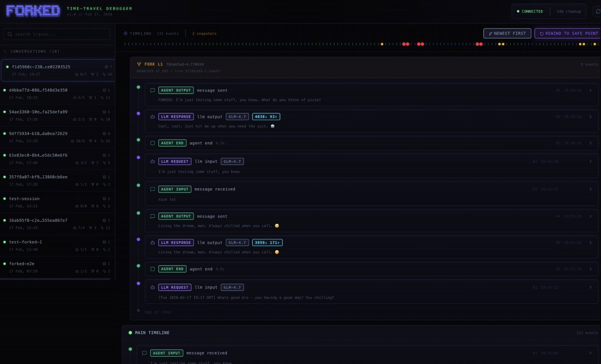Click the purple timeline dot of the 3859 token response
Screen dimensions: 601x364
pyautogui.click(x=138, y=239)
